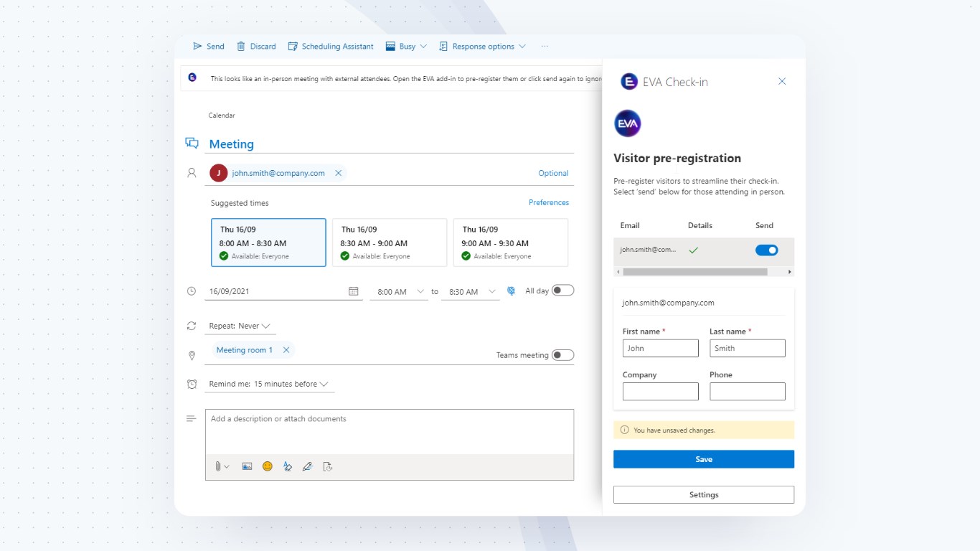Insert a picture using the image icon
The width and height of the screenshot is (980, 551).
tap(247, 466)
